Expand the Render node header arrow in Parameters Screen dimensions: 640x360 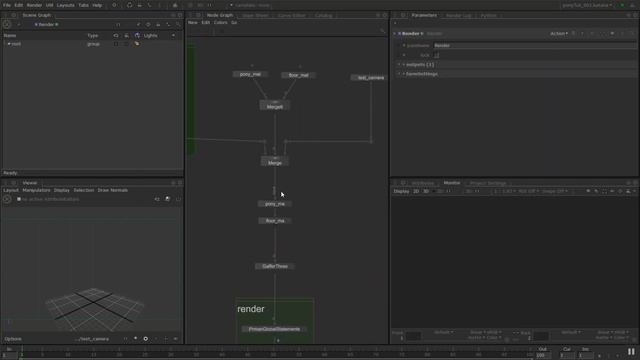[x=394, y=34]
